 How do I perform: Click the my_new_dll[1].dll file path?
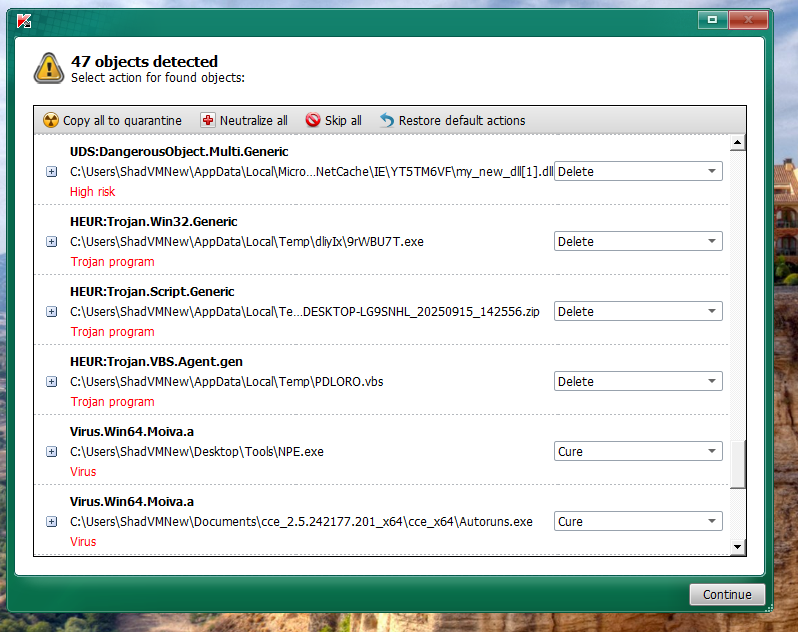[311, 172]
